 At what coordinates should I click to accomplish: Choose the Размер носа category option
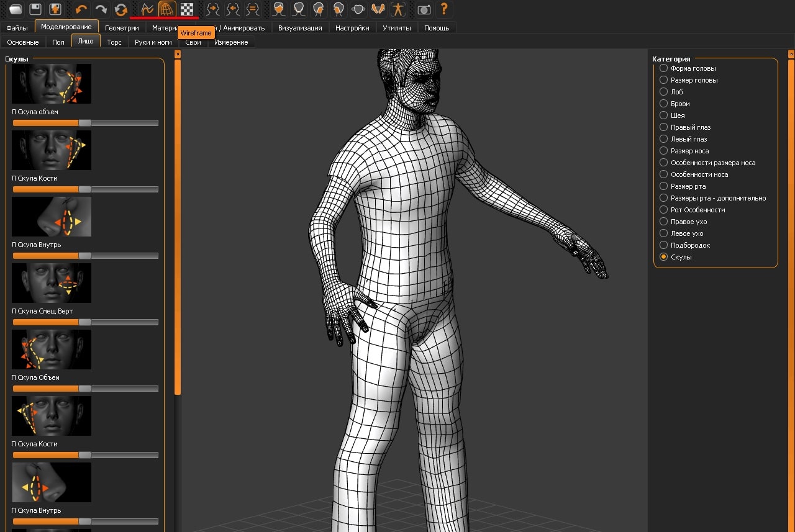click(664, 151)
